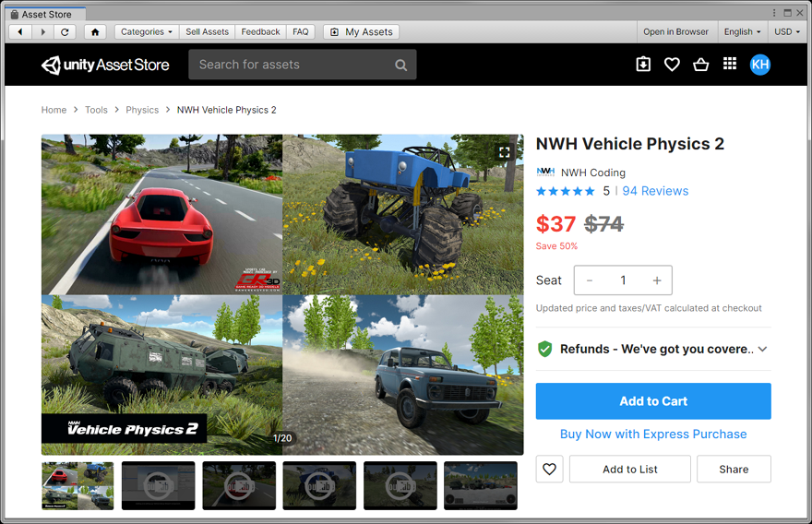This screenshot has width=812, height=524.
Task: Expand the Refunds section chevron
Action: pos(762,349)
